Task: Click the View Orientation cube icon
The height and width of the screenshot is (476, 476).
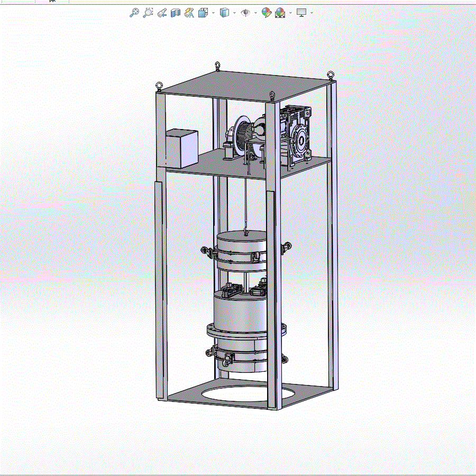Action: pyautogui.click(x=203, y=13)
